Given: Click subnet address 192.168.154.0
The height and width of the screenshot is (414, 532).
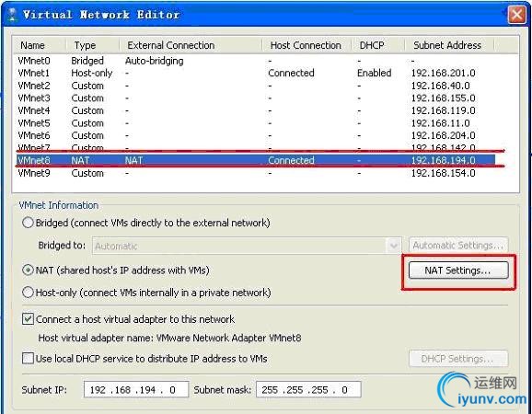Looking at the screenshot, I should [x=443, y=173].
